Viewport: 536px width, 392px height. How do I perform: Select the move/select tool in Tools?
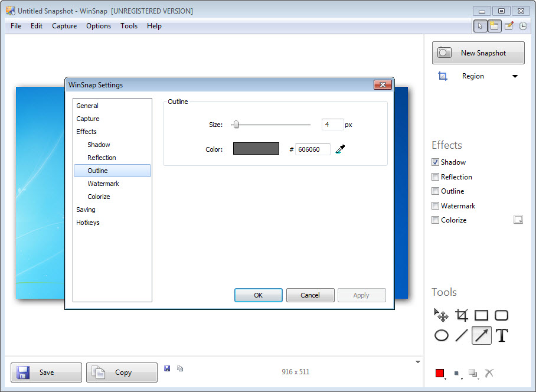[442, 315]
